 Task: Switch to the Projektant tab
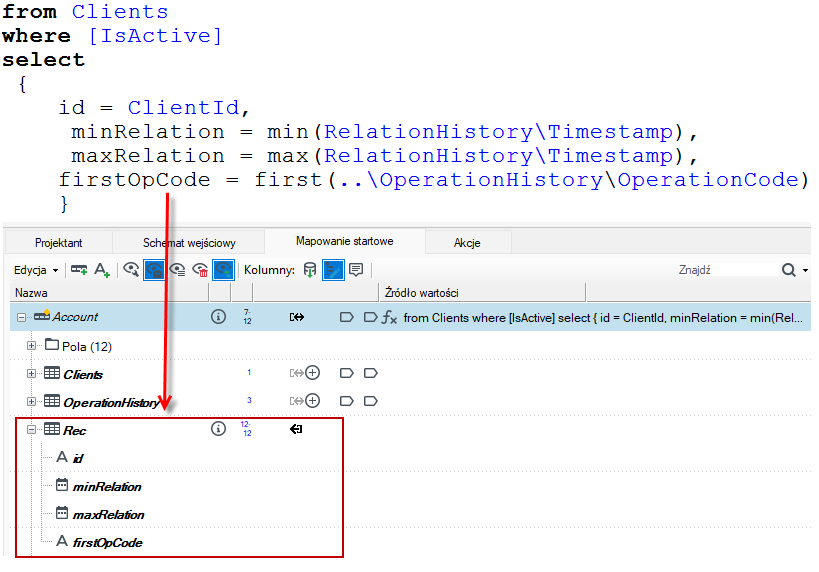click(x=58, y=243)
